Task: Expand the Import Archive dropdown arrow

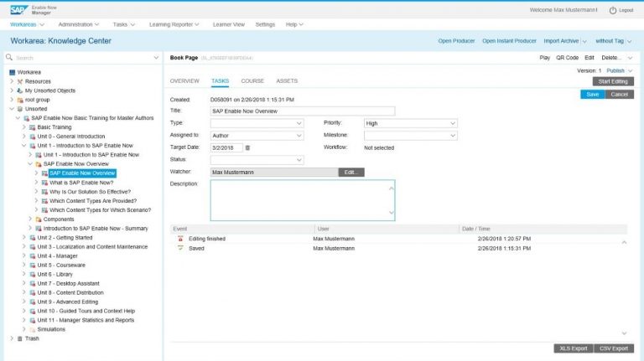Action: (584, 41)
